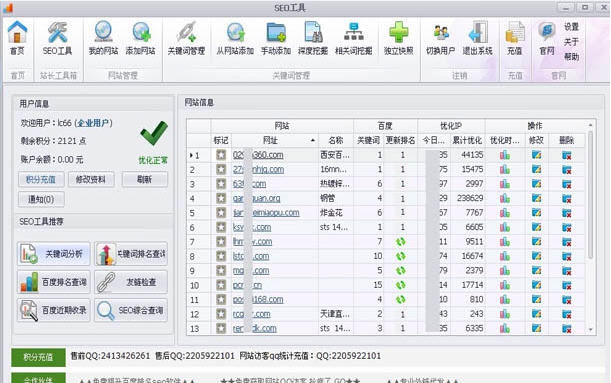Open the SEO工具 toolbox icon
The height and width of the screenshot is (383, 611).
click(x=57, y=38)
